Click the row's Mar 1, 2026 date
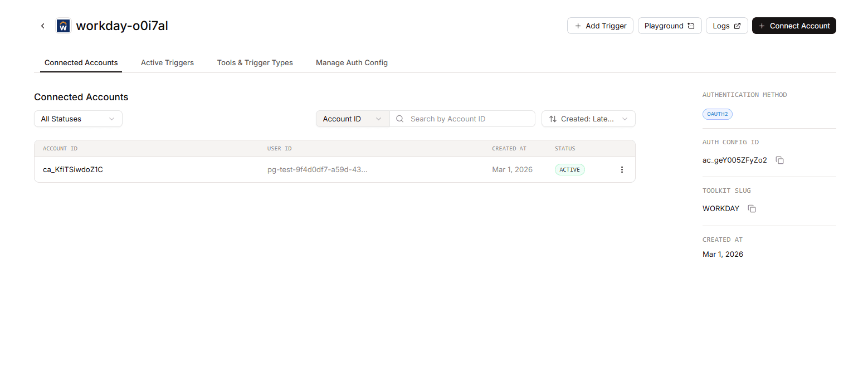868x381 pixels. tap(512, 170)
